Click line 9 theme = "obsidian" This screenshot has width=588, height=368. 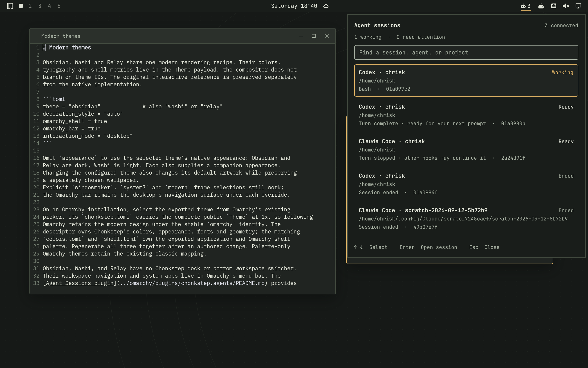[71, 106]
